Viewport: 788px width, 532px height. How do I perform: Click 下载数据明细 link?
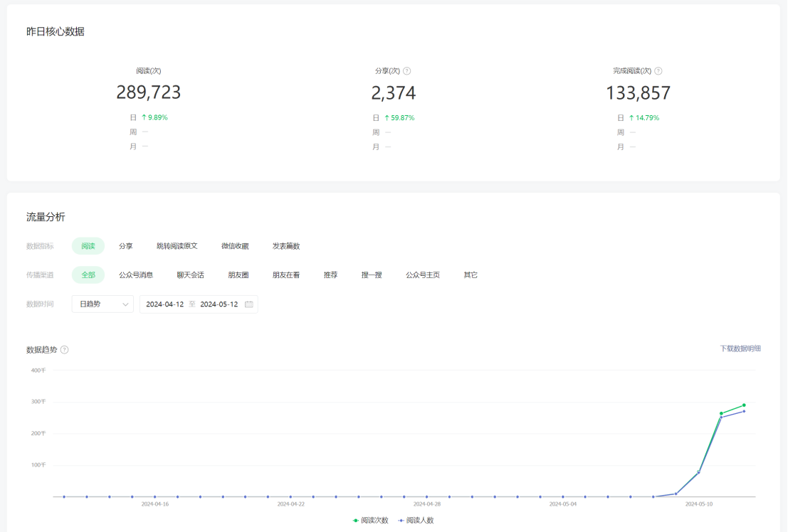(740, 349)
